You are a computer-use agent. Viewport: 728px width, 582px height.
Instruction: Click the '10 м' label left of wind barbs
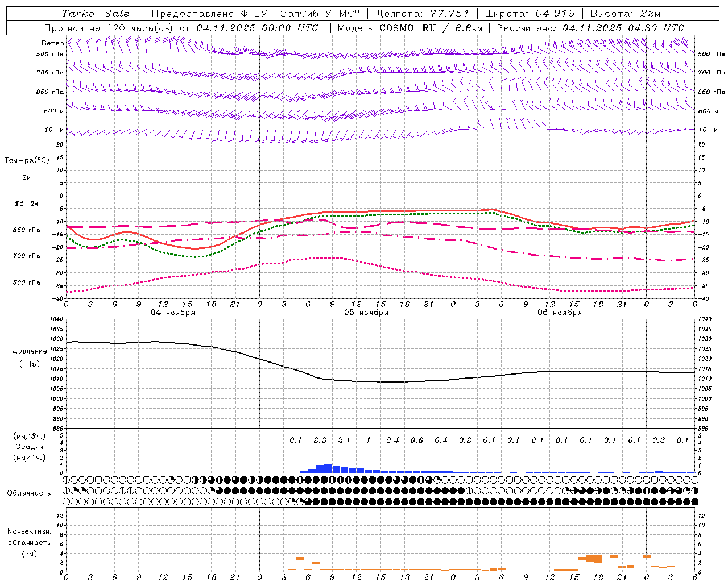(55, 130)
